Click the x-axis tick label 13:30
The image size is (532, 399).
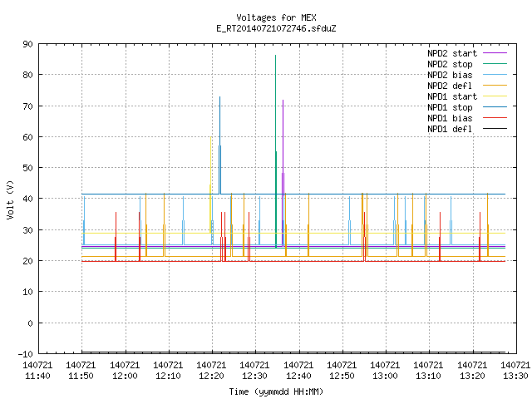point(515,376)
